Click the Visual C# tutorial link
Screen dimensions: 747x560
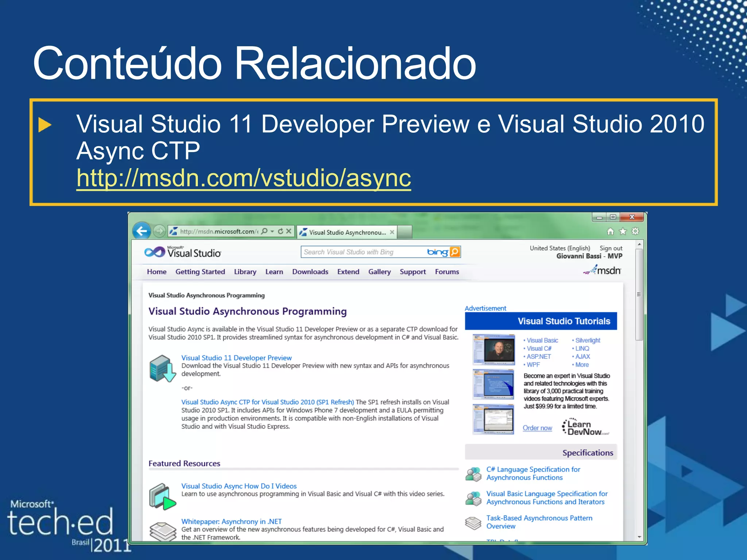point(539,348)
